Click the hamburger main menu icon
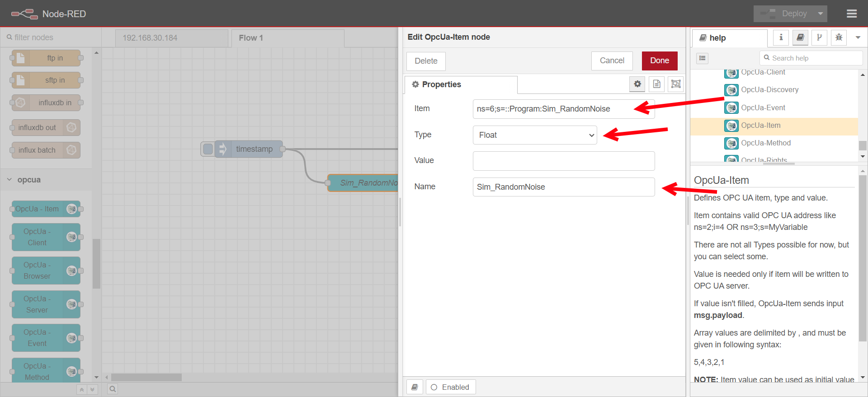 point(852,14)
